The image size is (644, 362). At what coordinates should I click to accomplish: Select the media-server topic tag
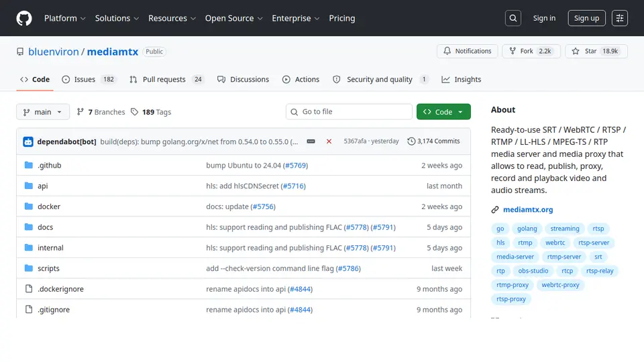[x=515, y=257]
